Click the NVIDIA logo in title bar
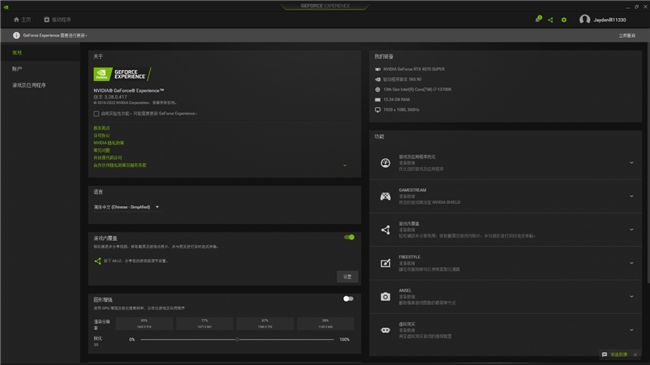The image size is (650, 365). (6, 7)
